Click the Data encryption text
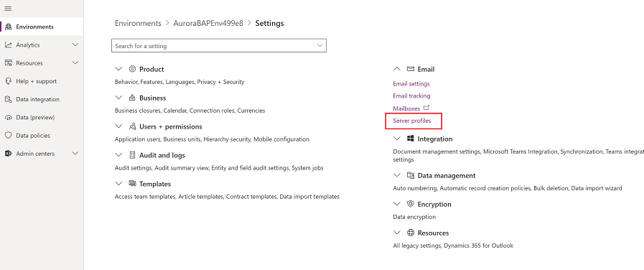The width and height of the screenshot is (644, 270). point(414,217)
